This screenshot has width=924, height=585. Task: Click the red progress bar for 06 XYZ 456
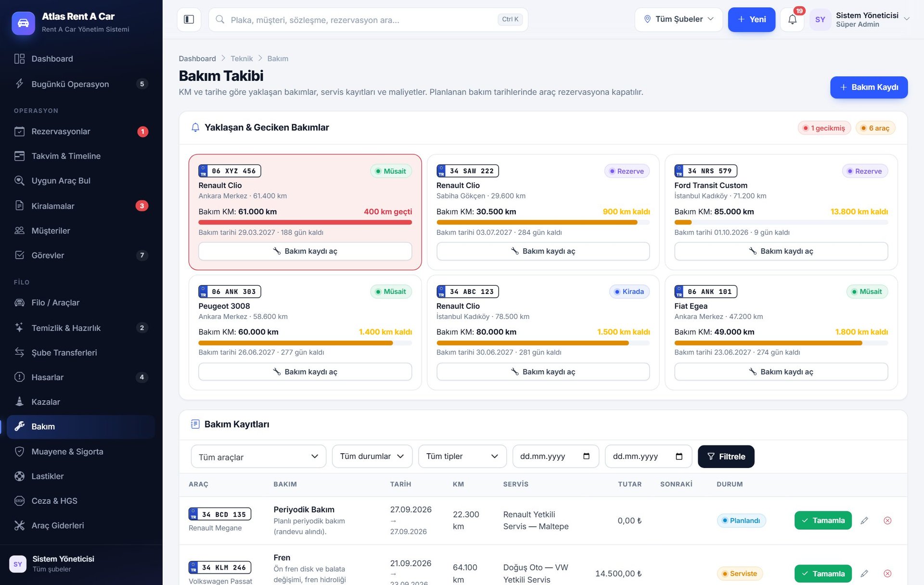point(305,222)
